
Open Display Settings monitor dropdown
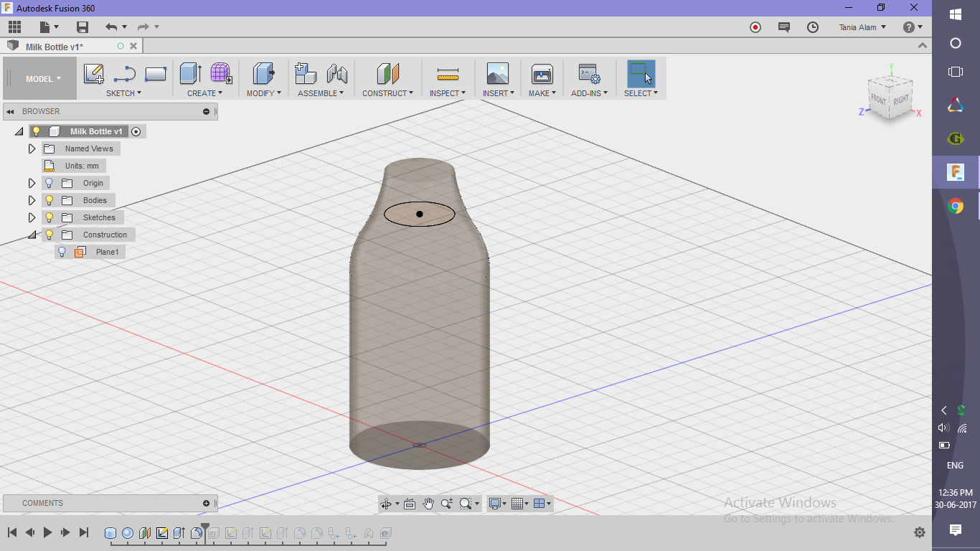(x=497, y=504)
